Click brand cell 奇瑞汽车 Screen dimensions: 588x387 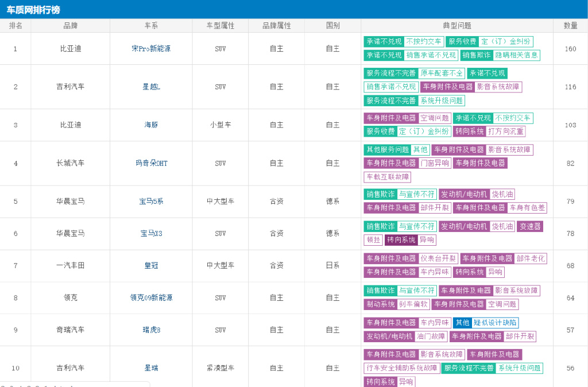[x=70, y=330]
